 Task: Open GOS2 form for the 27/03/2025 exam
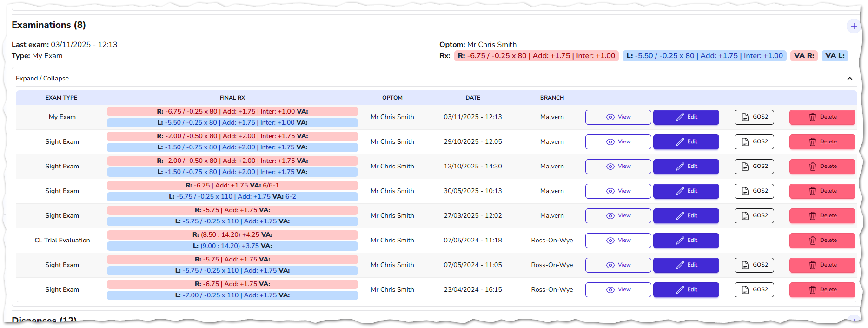tap(754, 216)
